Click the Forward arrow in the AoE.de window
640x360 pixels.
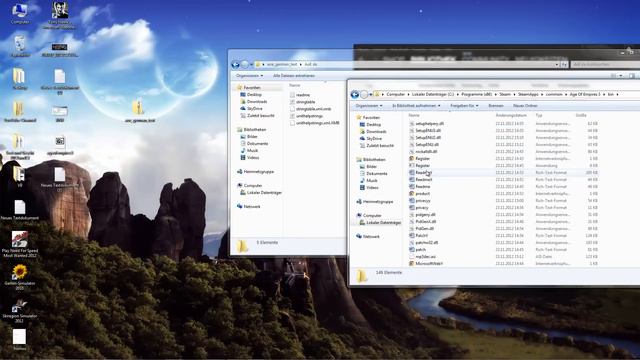(244, 64)
